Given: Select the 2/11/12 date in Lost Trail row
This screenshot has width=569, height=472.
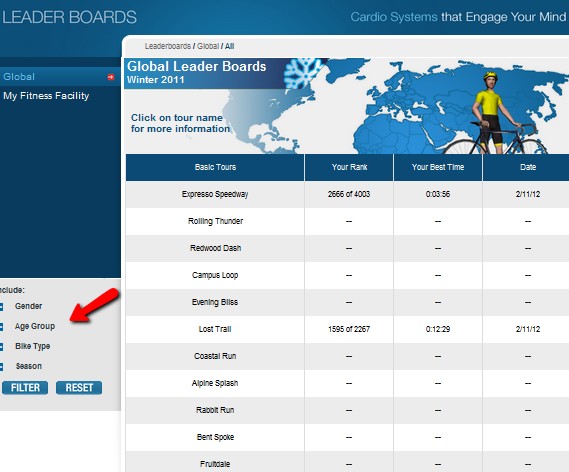Looking at the screenshot, I should tap(528, 329).
